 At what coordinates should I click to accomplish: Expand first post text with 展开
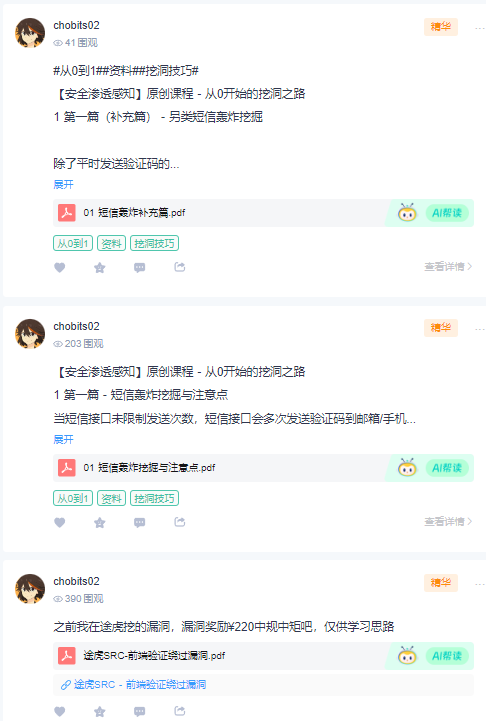63,184
